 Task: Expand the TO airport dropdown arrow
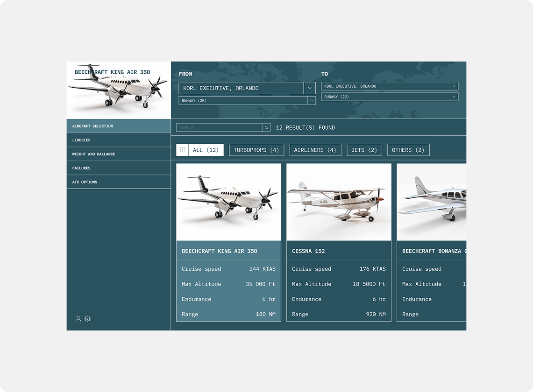tap(454, 86)
